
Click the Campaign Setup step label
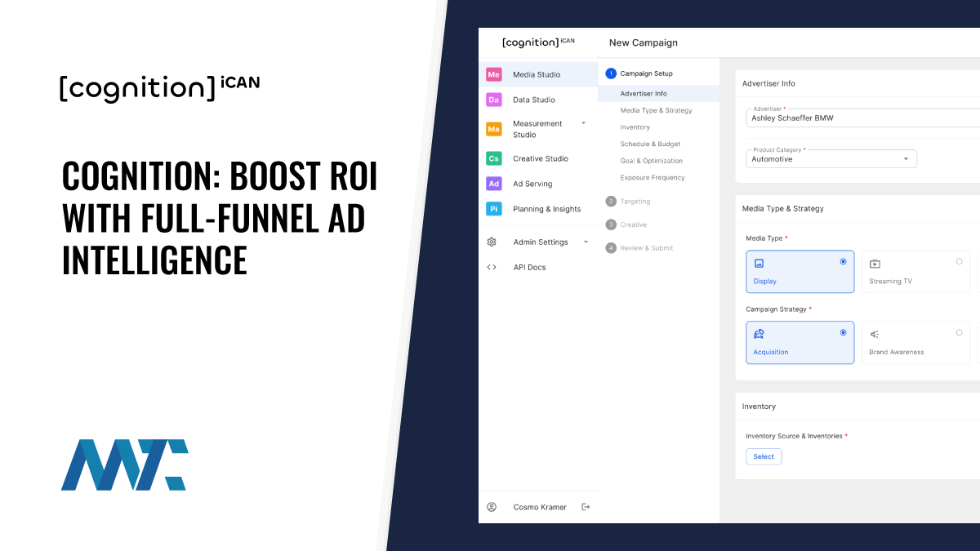[646, 73]
